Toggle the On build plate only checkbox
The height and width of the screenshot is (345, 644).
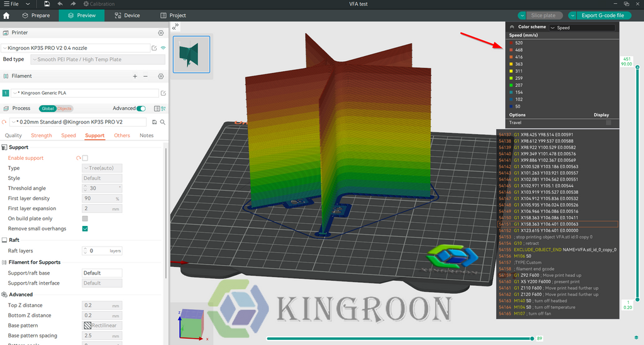pos(85,218)
